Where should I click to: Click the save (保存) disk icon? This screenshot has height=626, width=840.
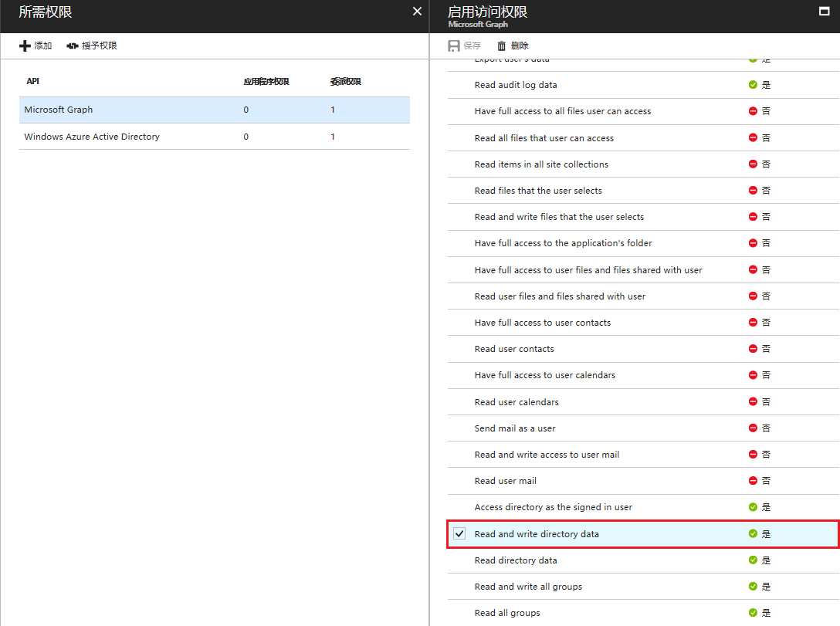click(454, 46)
